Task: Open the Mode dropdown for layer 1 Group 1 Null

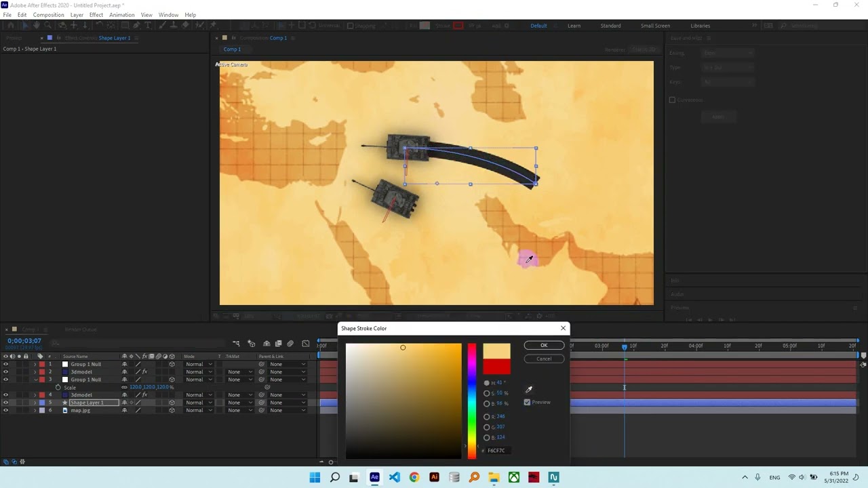Action: coord(199,364)
